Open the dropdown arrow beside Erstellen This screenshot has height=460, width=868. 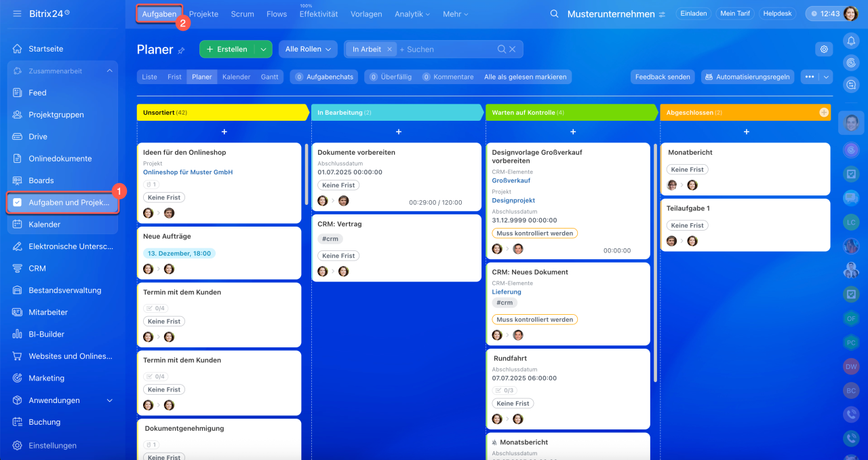click(263, 49)
